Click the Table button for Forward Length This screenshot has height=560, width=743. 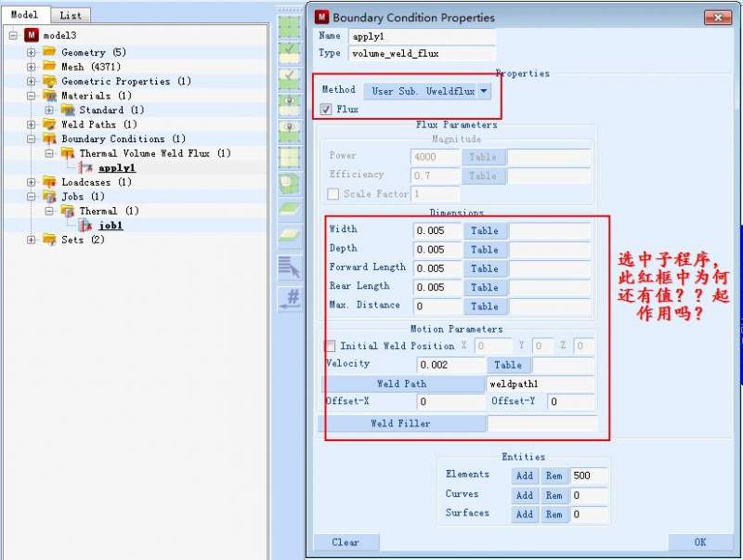pyautogui.click(x=485, y=268)
